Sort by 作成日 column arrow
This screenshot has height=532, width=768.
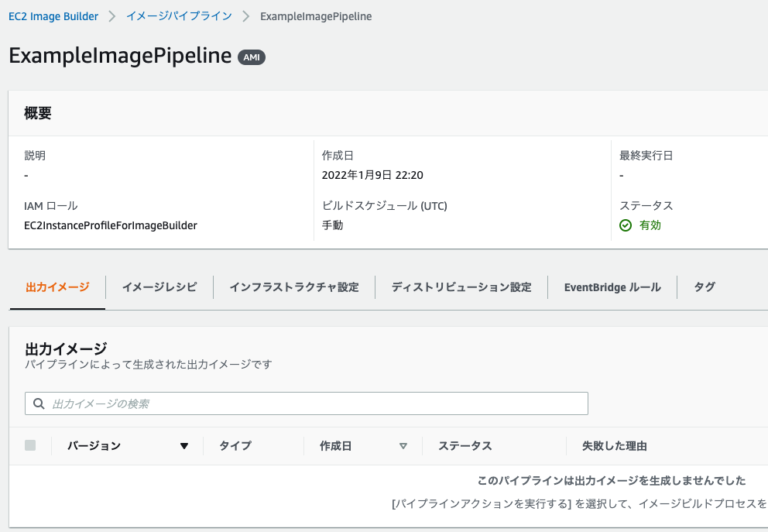[403, 446]
